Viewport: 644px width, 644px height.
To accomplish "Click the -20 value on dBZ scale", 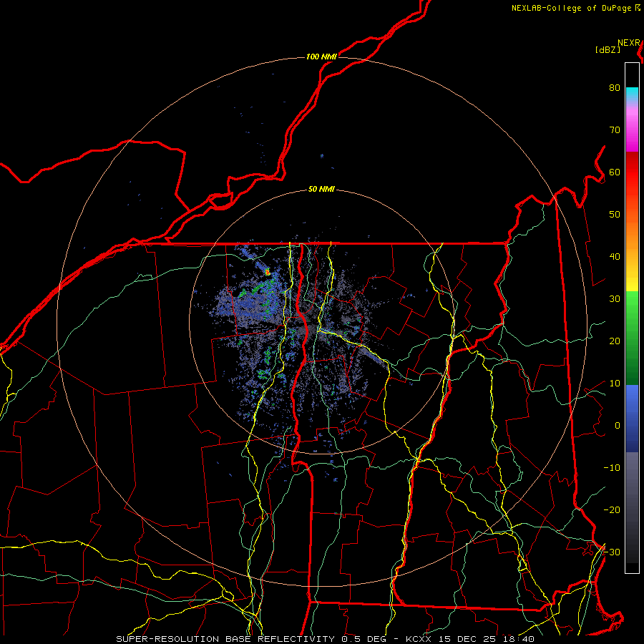I will coord(612,509).
